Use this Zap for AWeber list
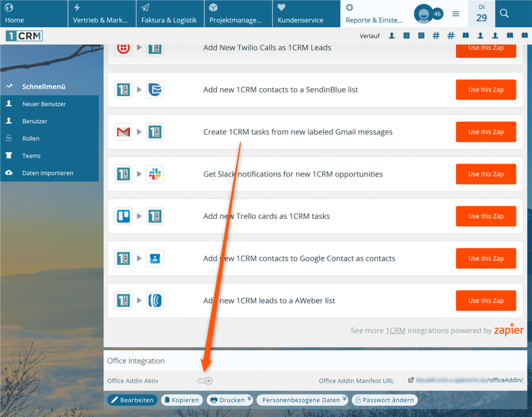Image resolution: width=532 pixels, height=417 pixels. point(486,301)
